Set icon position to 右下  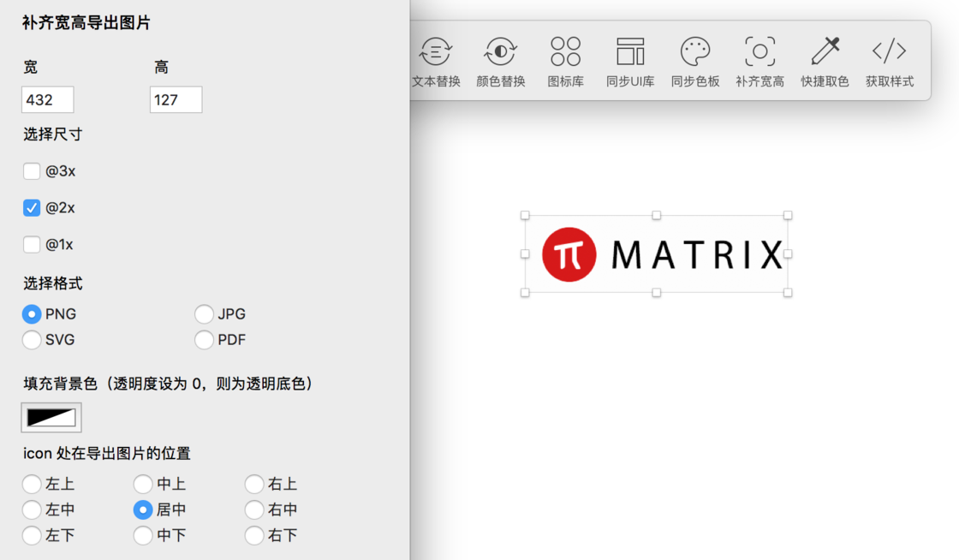254,535
